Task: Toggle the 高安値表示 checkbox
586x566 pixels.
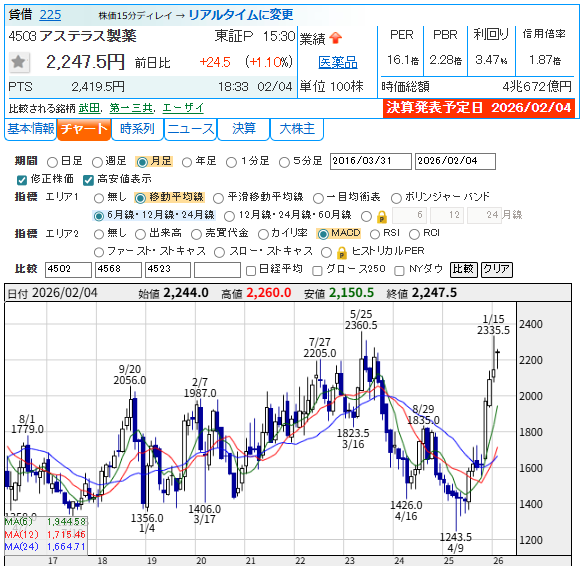Action: [88, 180]
